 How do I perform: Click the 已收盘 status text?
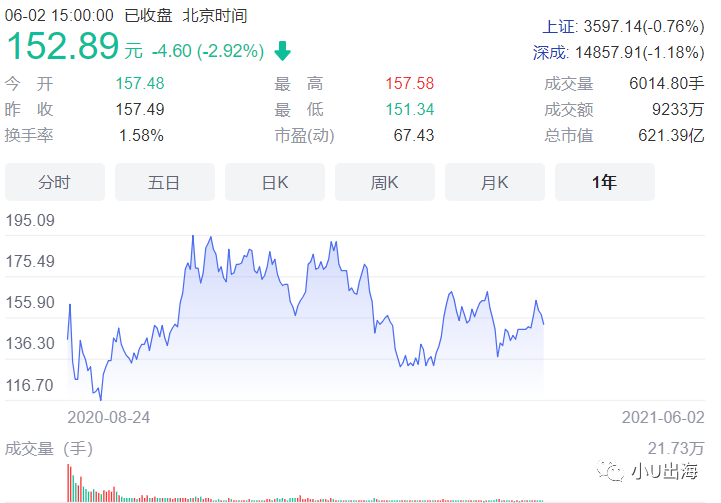(x=148, y=16)
